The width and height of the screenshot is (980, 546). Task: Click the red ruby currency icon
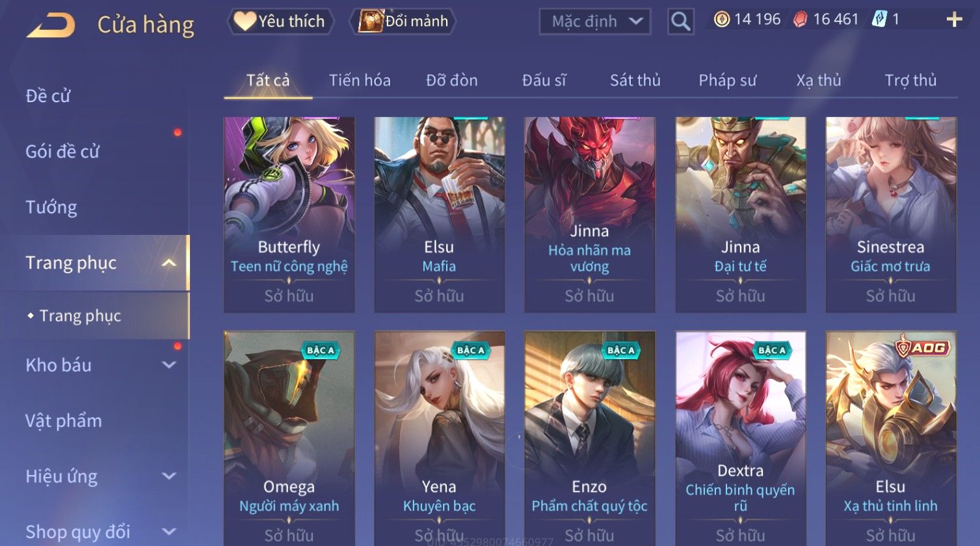click(x=800, y=20)
